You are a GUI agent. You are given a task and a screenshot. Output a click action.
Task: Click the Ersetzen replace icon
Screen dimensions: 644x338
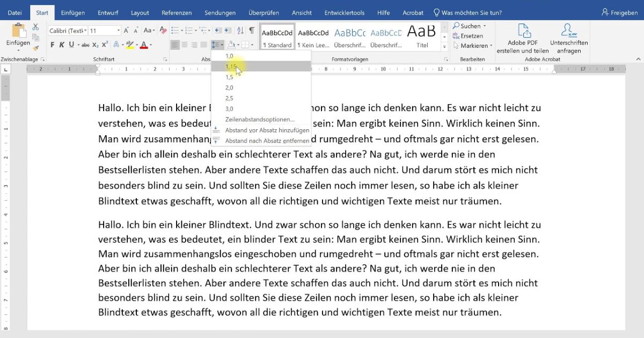point(456,36)
